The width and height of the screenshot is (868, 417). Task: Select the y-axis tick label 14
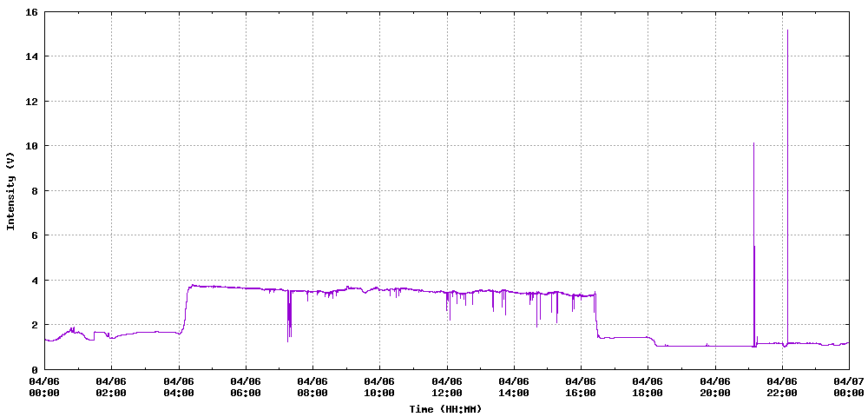click(x=31, y=56)
